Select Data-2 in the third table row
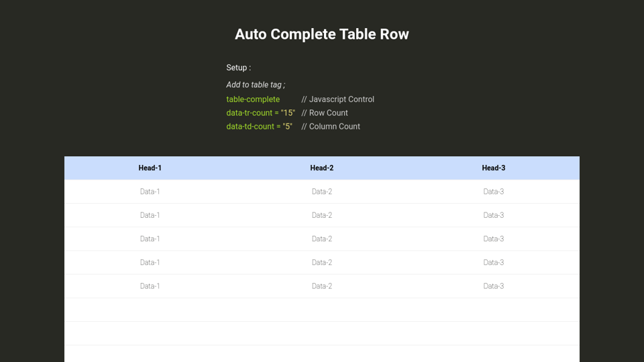The image size is (644, 362). [x=321, y=239]
